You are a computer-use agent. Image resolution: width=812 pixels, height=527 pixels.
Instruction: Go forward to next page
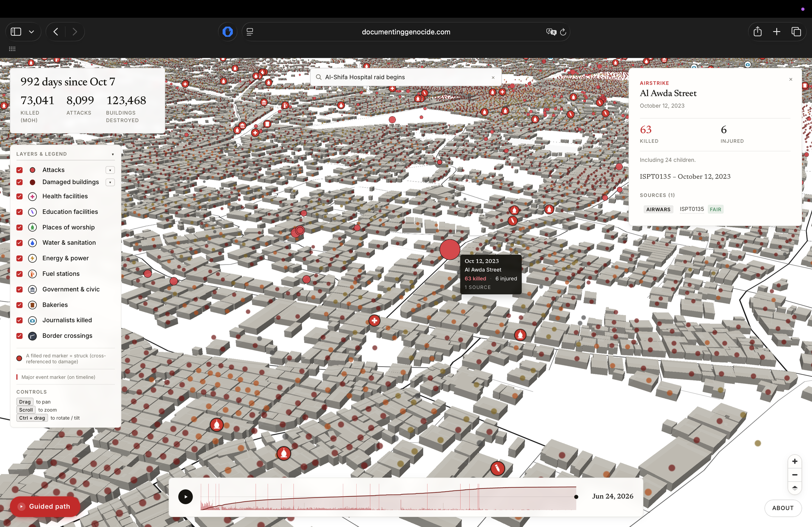click(75, 32)
